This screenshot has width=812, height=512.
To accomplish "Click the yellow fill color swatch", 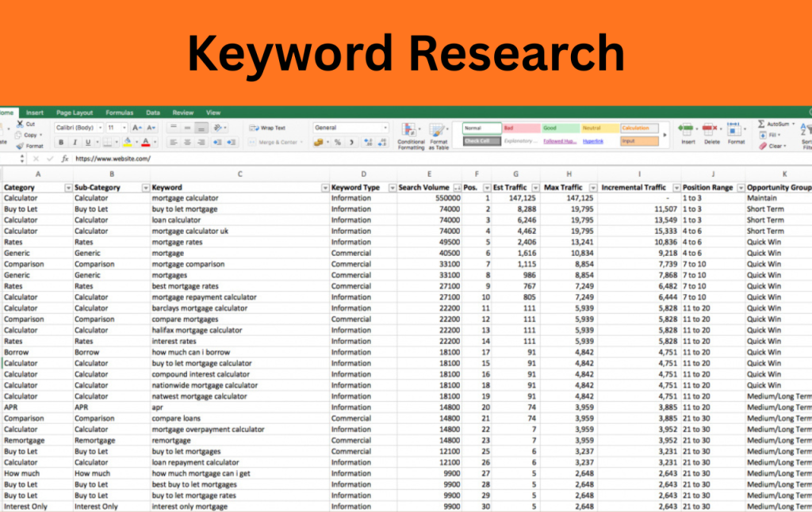I will point(127,143).
